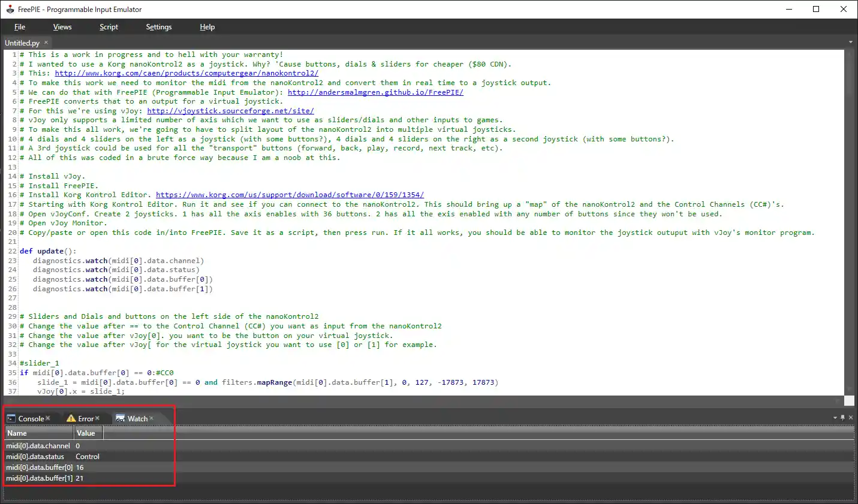Open the Script menu

click(x=109, y=27)
